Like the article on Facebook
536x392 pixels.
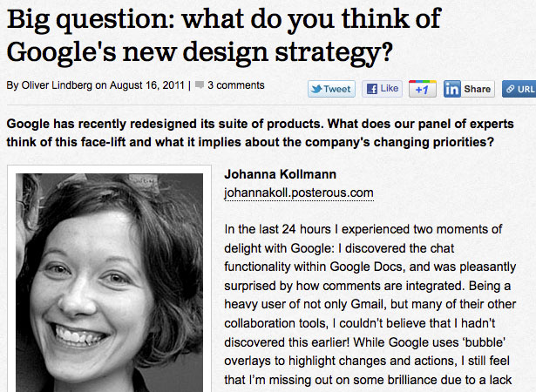[x=383, y=89]
